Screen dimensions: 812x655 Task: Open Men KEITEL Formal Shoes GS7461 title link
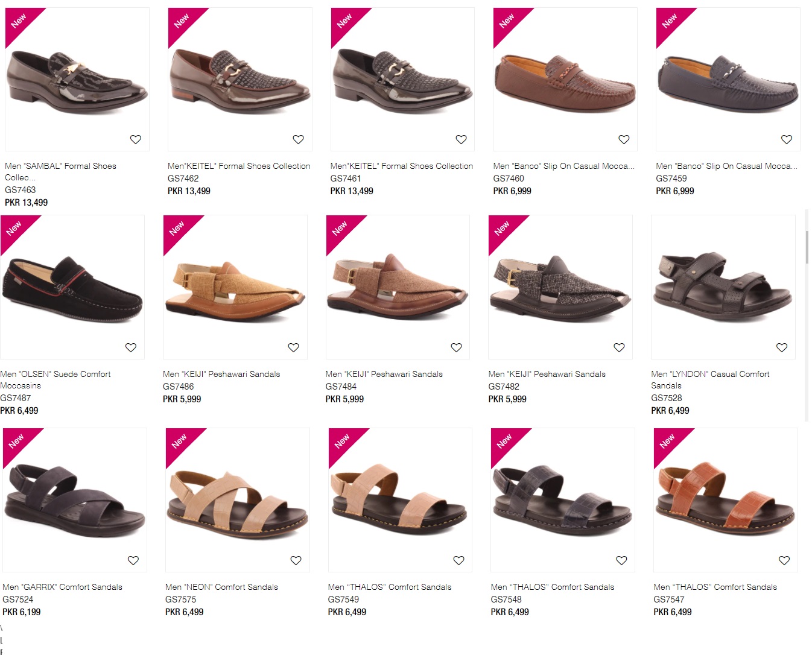(402, 166)
